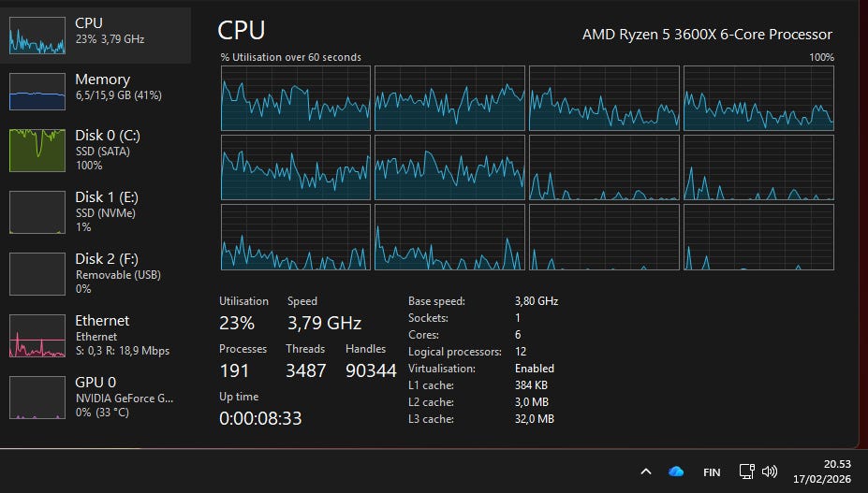This screenshot has height=493, width=868.
Task: Select the CPU performance graph thumbnail
Action: click(x=37, y=35)
